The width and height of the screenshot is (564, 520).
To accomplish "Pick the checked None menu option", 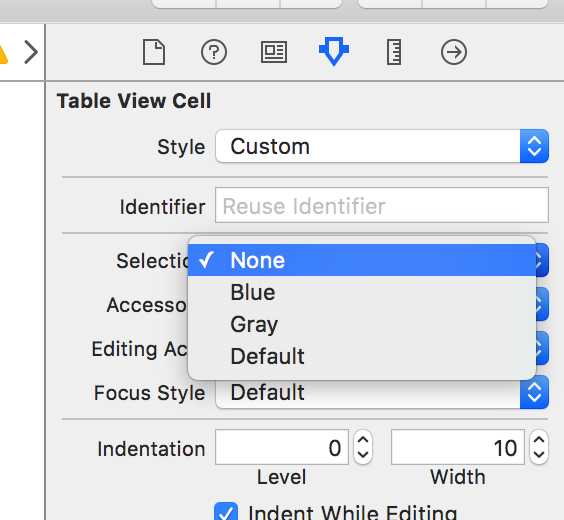I will pos(362,260).
